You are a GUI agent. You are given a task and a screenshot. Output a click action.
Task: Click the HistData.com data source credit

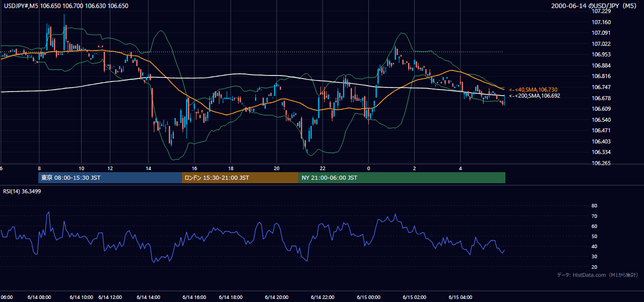[x=598, y=275]
